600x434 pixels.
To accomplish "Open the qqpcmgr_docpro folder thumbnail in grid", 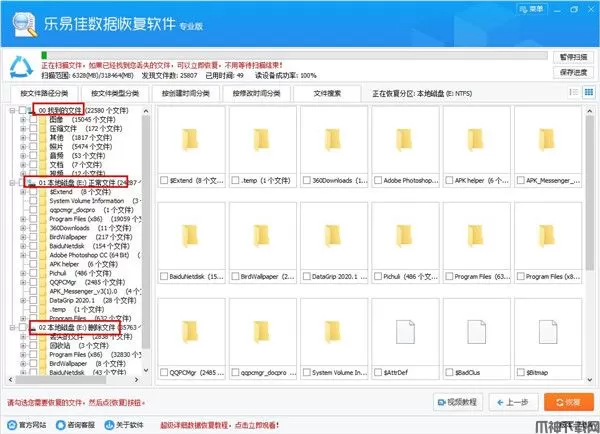I will pyautogui.click(x=261, y=331).
